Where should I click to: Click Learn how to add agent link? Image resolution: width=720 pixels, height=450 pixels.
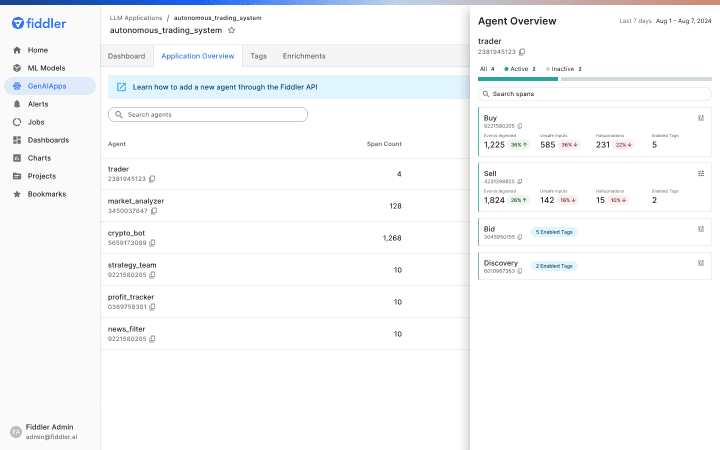[x=225, y=87]
